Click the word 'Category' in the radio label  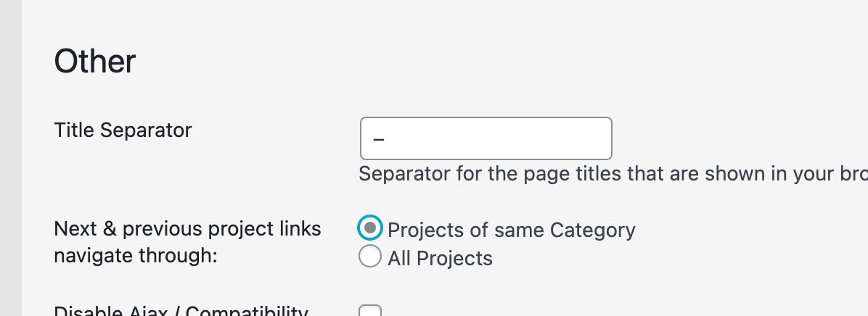tap(592, 230)
